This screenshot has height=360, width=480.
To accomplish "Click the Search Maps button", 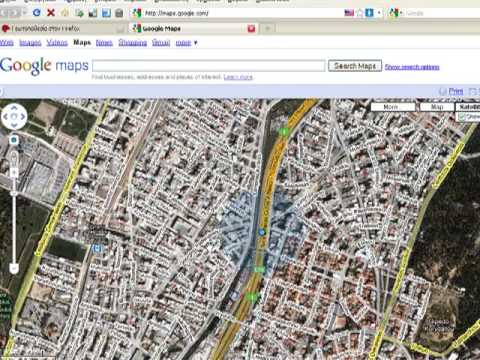I will [355, 66].
